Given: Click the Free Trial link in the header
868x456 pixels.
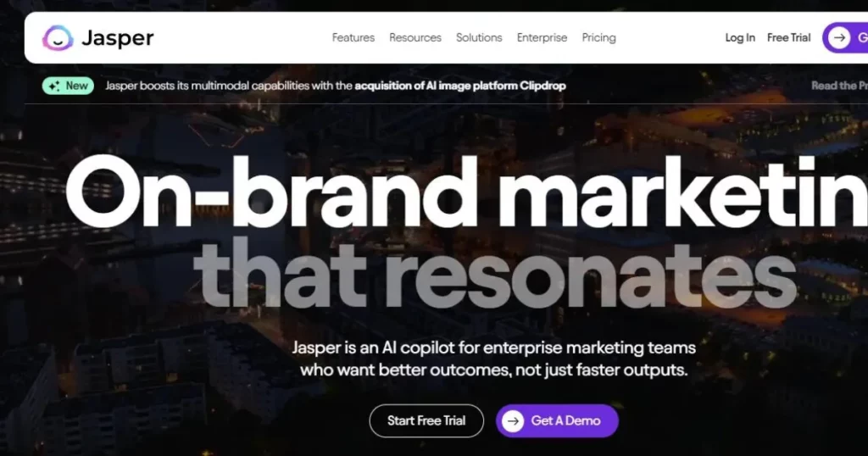Looking at the screenshot, I should pos(788,37).
